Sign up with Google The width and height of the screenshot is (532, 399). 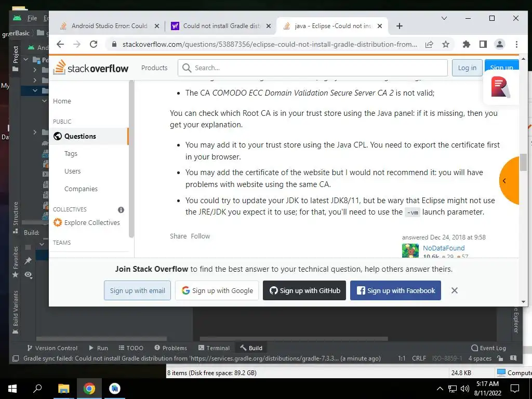coord(217,290)
